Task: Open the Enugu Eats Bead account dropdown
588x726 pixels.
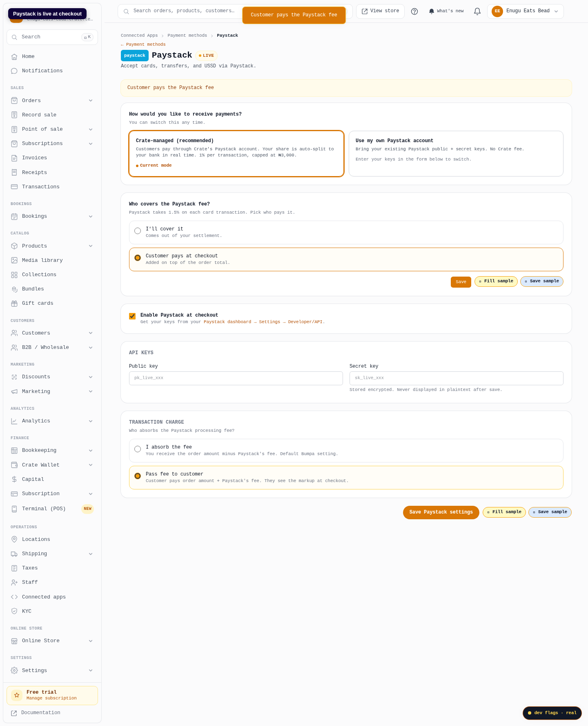Action: 525,11
